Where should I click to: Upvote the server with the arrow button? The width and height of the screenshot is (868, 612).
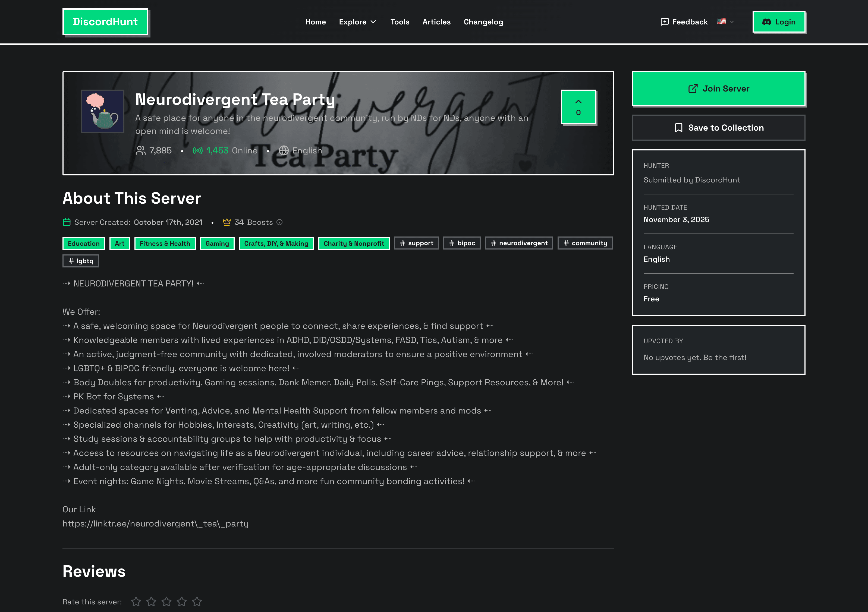[x=578, y=107]
